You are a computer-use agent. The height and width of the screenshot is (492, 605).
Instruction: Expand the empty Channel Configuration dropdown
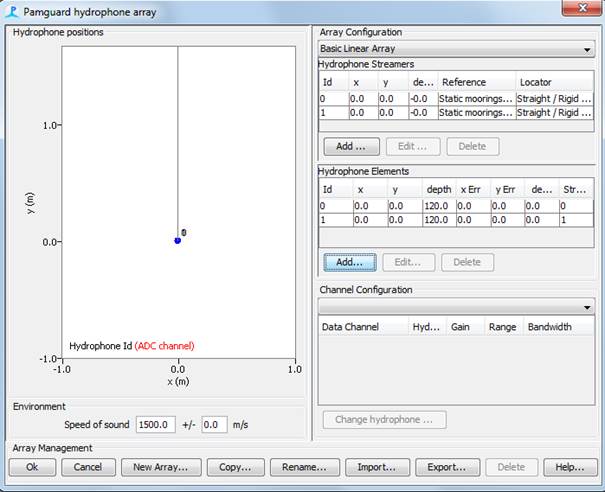pyautogui.click(x=456, y=307)
